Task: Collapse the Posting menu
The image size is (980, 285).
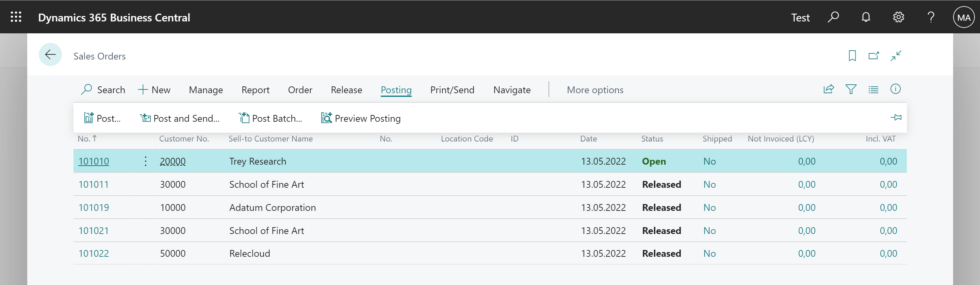Action: tap(396, 90)
